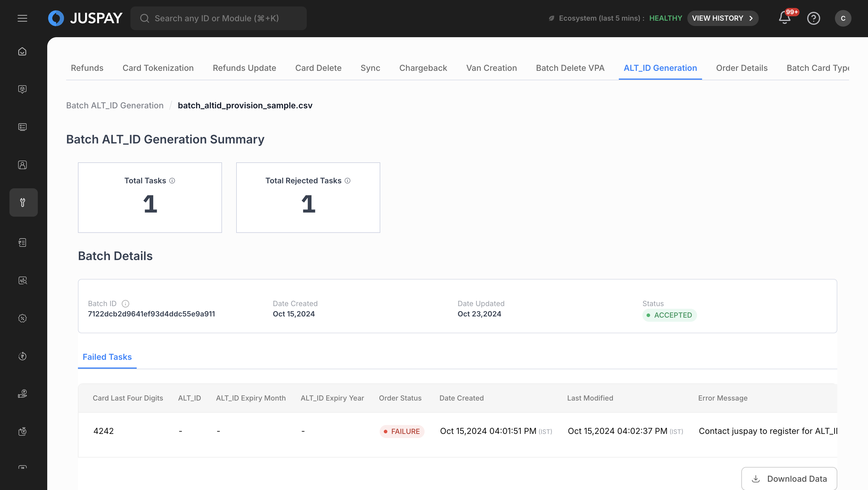
Task: Click Juspay logo in header
Action: pos(85,18)
